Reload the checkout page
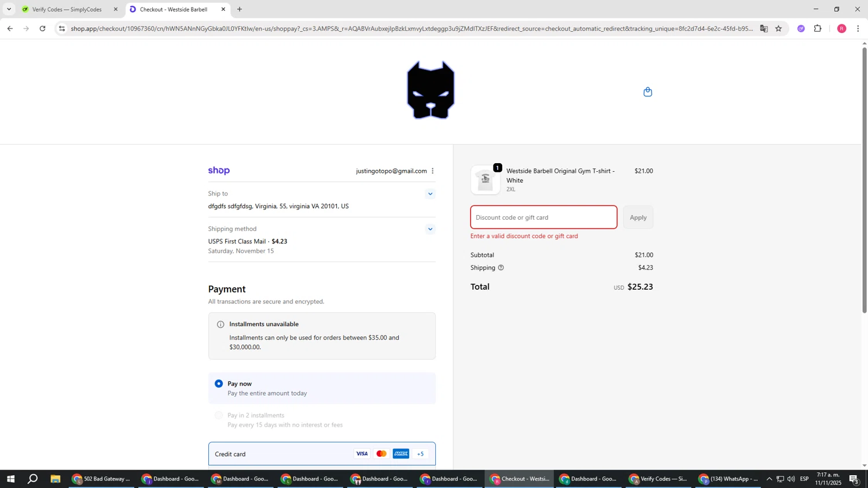The width and height of the screenshot is (868, 488). point(42,28)
